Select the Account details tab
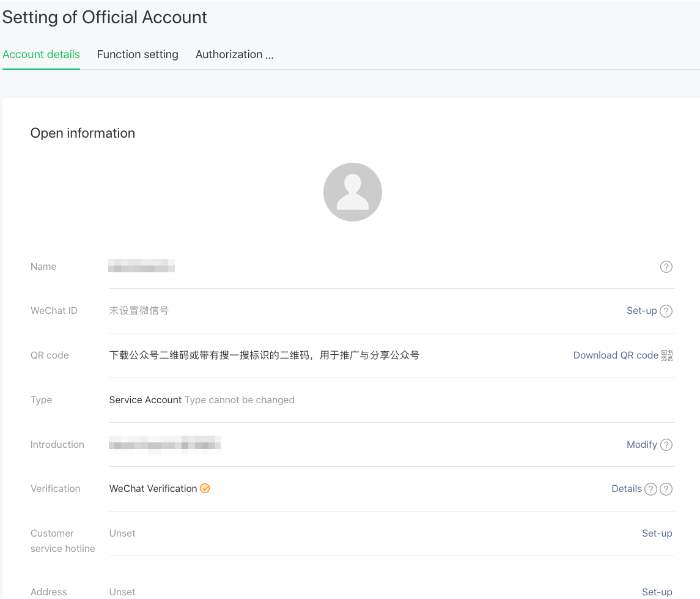The width and height of the screenshot is (700, 599). (40, 54)
